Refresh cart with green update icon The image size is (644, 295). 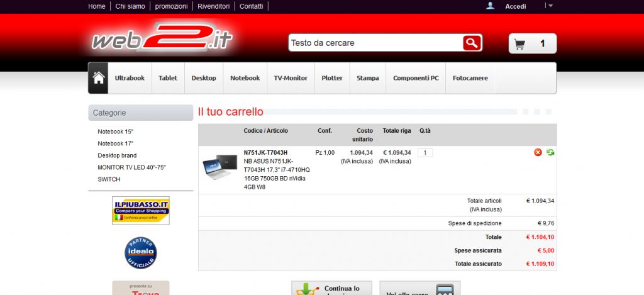tap(550, 152)
